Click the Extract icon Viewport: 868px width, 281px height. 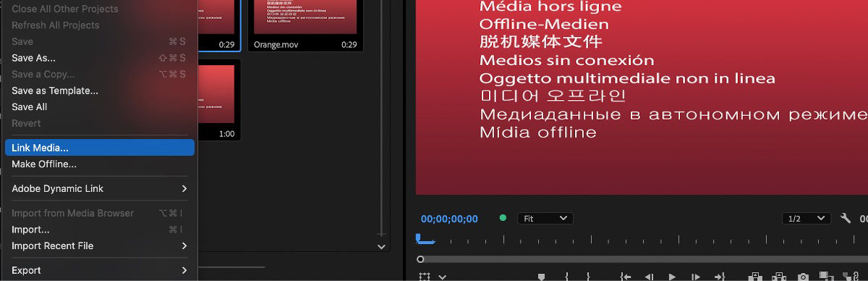click(x=779, y=277)
